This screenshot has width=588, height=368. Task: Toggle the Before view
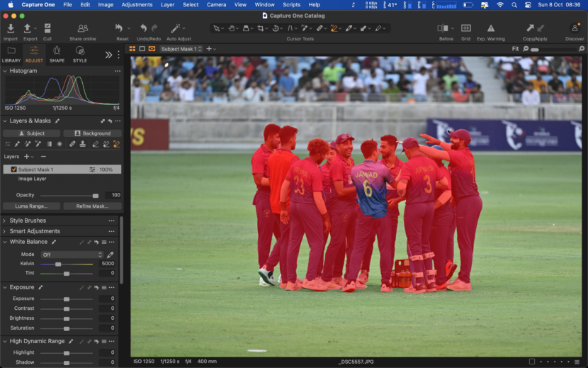[443, 28]
